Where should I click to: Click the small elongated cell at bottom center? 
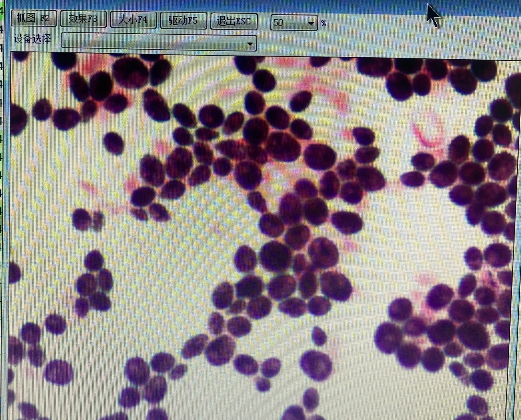click(x=319, y=335)
